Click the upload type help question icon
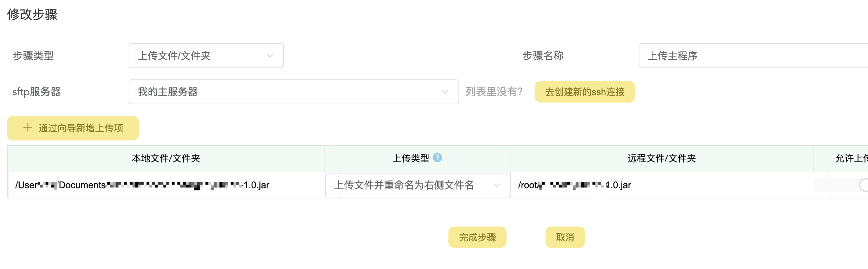868x269 pixels. 437,158
